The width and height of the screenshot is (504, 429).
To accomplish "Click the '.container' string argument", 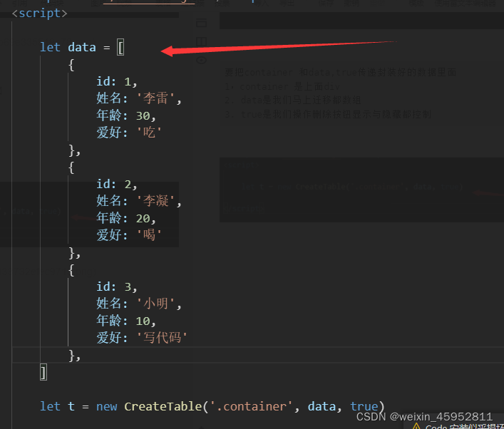I will pyautogui.click(x=251, y=406).
